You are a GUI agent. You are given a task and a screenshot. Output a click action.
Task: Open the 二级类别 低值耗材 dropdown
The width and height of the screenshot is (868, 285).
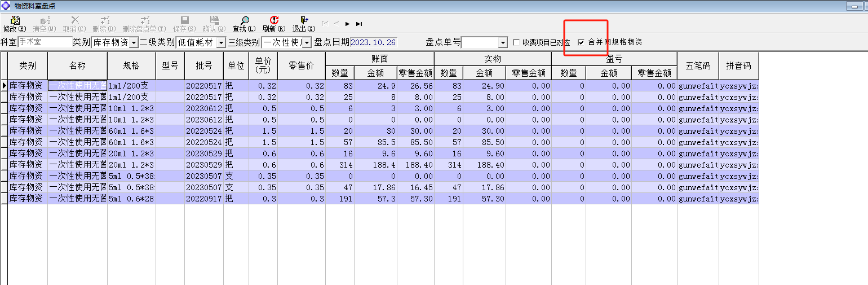tap(221, 42)
